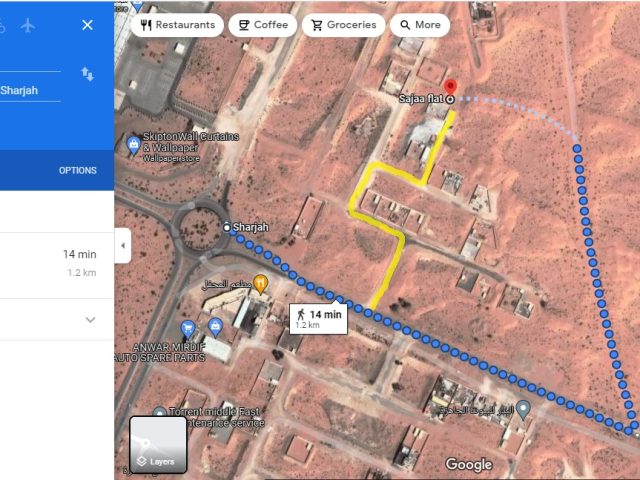Select the cycling travel mode icon
This screenshot has width=640, height=480.
tap(2, 25)
